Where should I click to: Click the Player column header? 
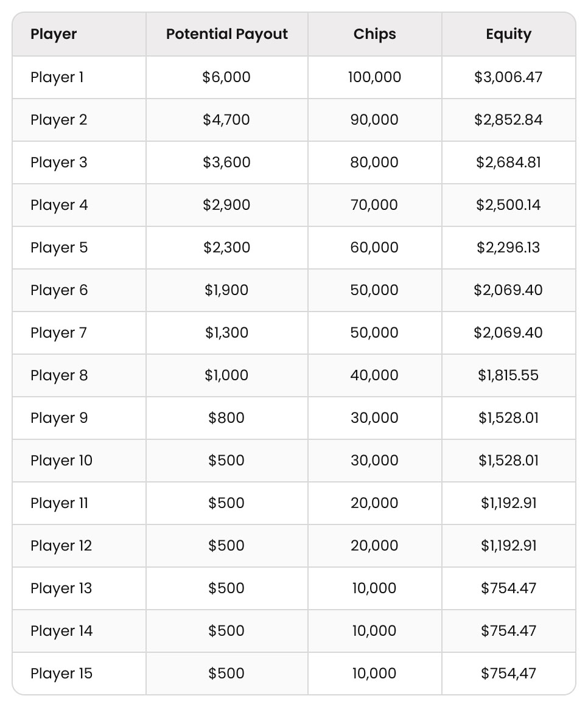coord(54,34)
